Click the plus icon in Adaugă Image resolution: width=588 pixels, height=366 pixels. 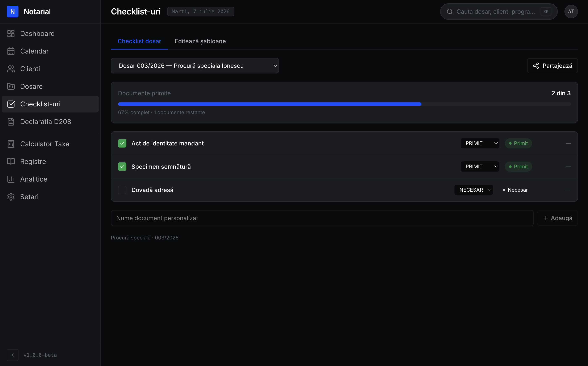pyautogui.click(x=546, y=218)
